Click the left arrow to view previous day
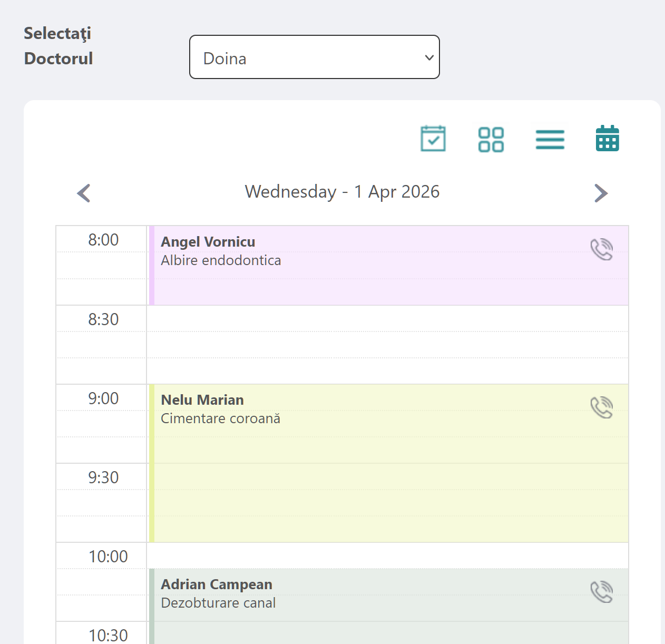 [x=83, y=193]
